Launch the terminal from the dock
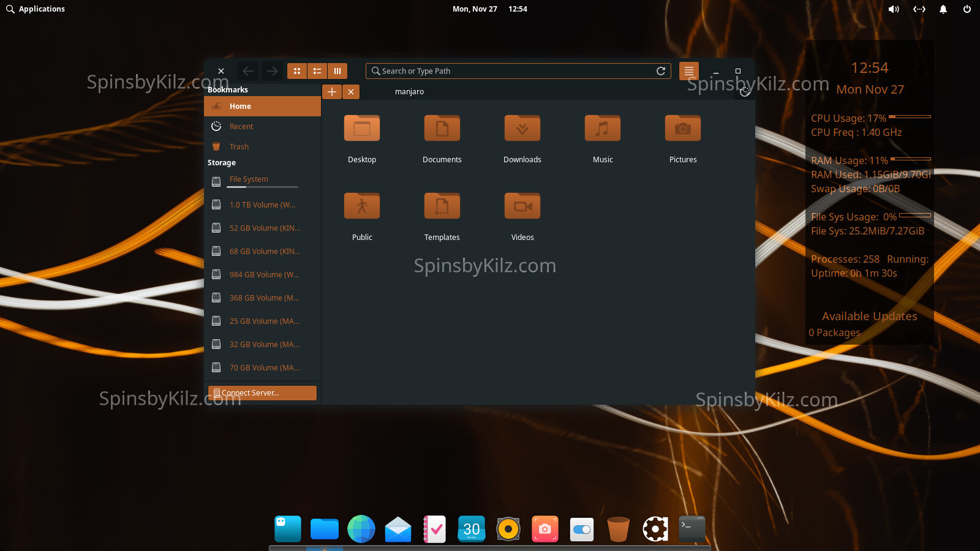This screenshot has width=980, height=551. click(692, 528)
